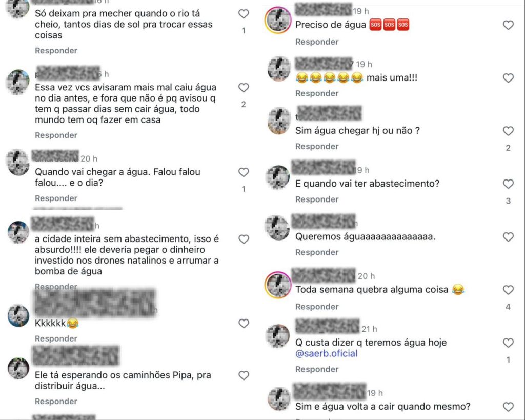Heart the 'Sim água chegar hj' comment
The image size is (525, 420).
coord(508,131)
